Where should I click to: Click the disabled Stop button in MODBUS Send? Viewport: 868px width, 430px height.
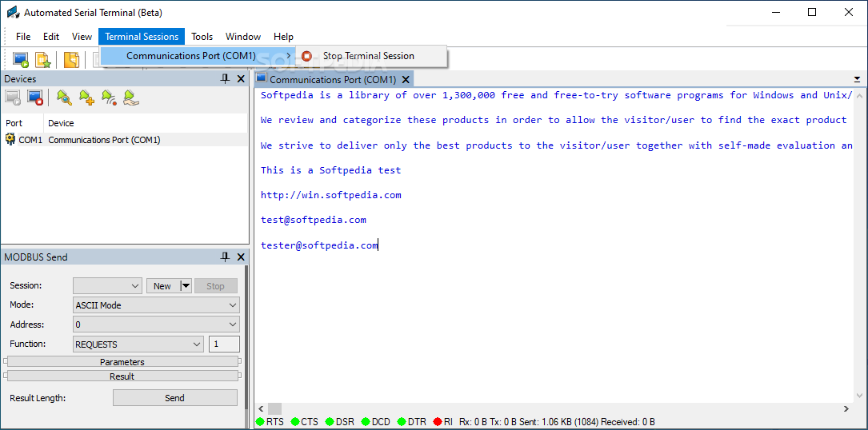pyautogui.click(x=215, y=286)
